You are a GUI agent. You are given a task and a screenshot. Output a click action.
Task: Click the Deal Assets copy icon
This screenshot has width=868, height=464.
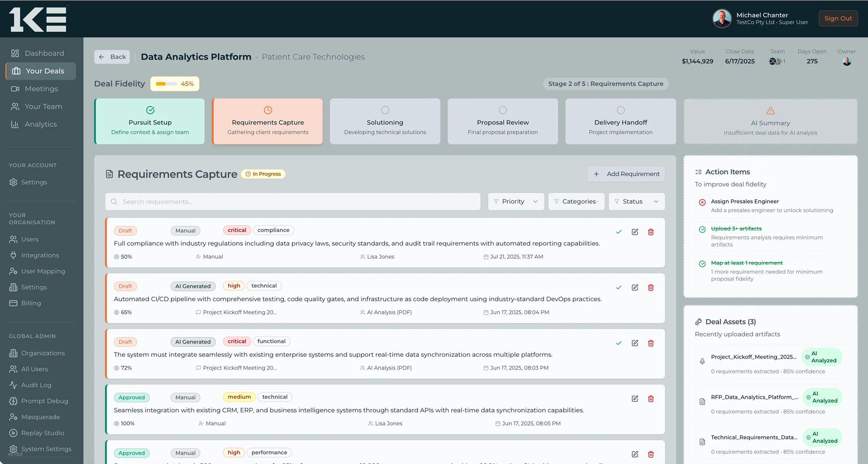point(699,322)
